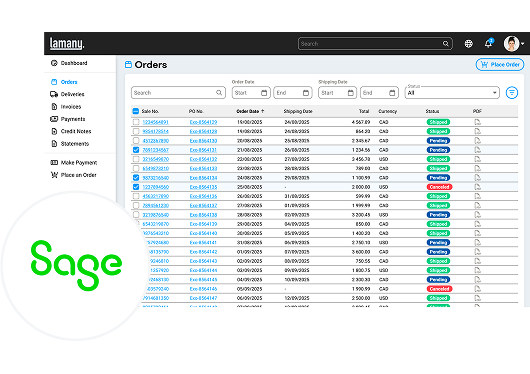Screen dimensions: 530x374
Task: Open PDF icon for order Exo-8564134
Action: pyautogui.click(x=477, y=178)
